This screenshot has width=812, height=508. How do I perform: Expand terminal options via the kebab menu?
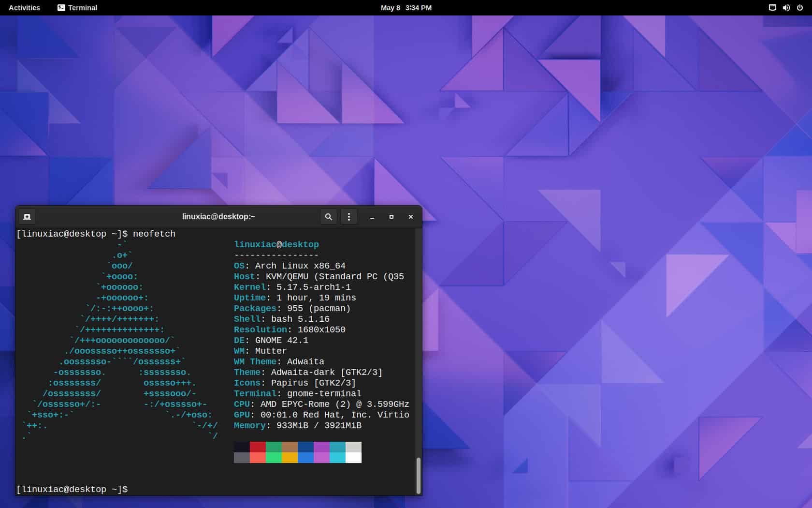(349, 217)
